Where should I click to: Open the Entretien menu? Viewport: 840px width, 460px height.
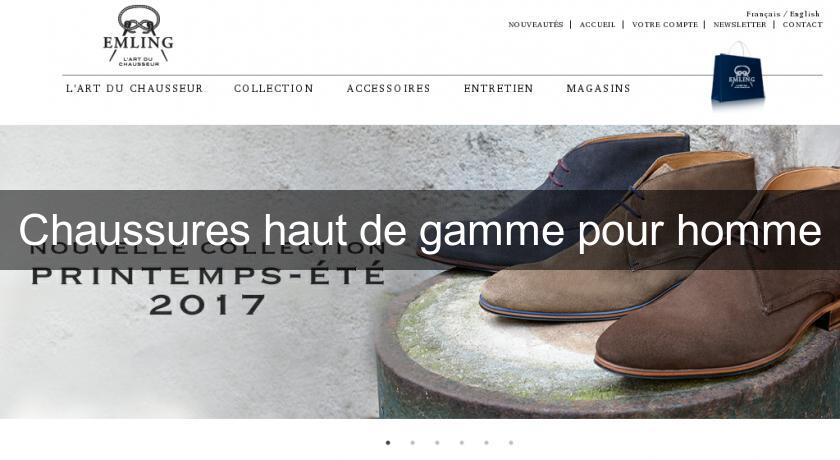(499, 88)
